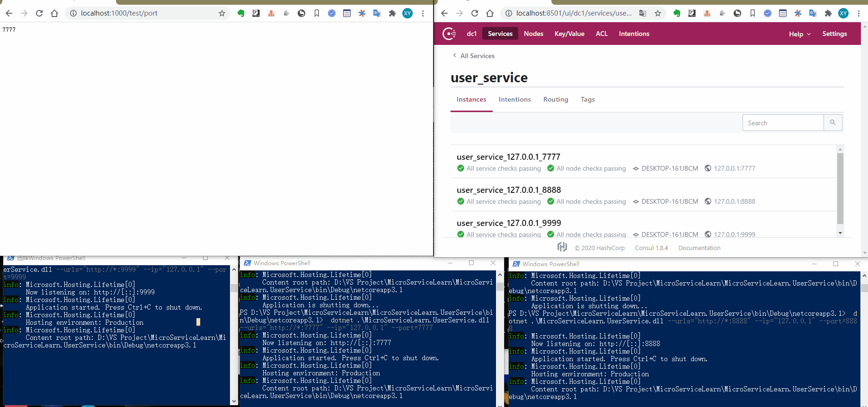Click scroll-down arrow in port 9999 PowerShell

point(234,401)
